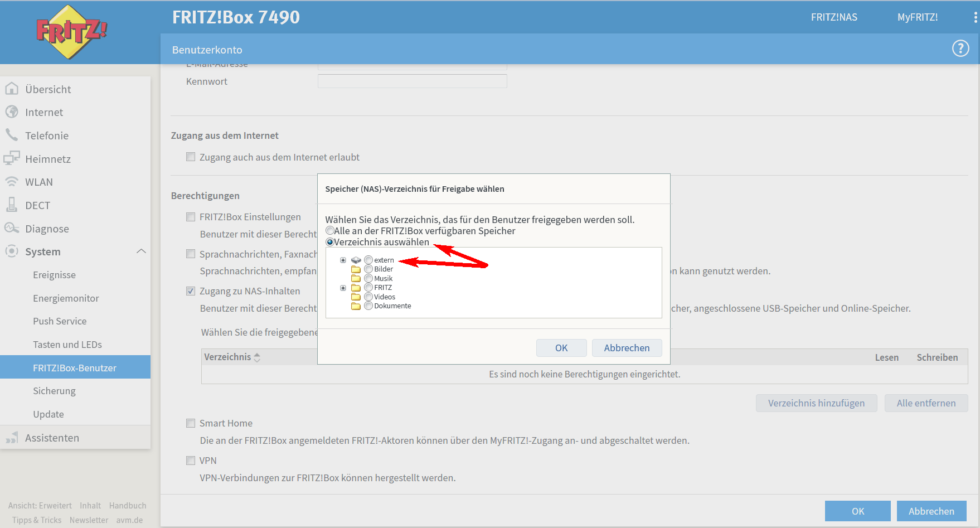Expand the extern tree node

point(343,260)
